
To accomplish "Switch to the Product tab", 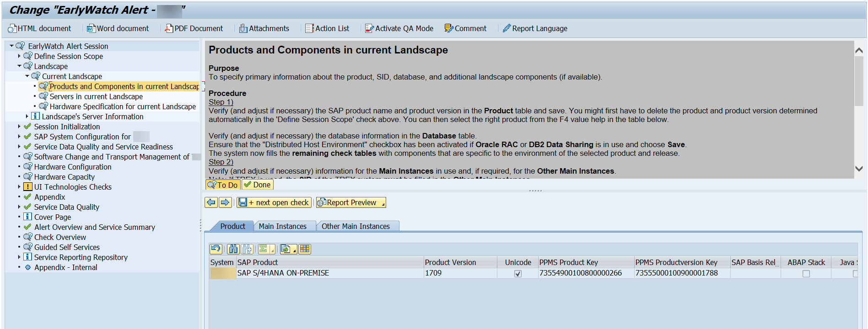I will pyautogui.click(x=232, y=226).
